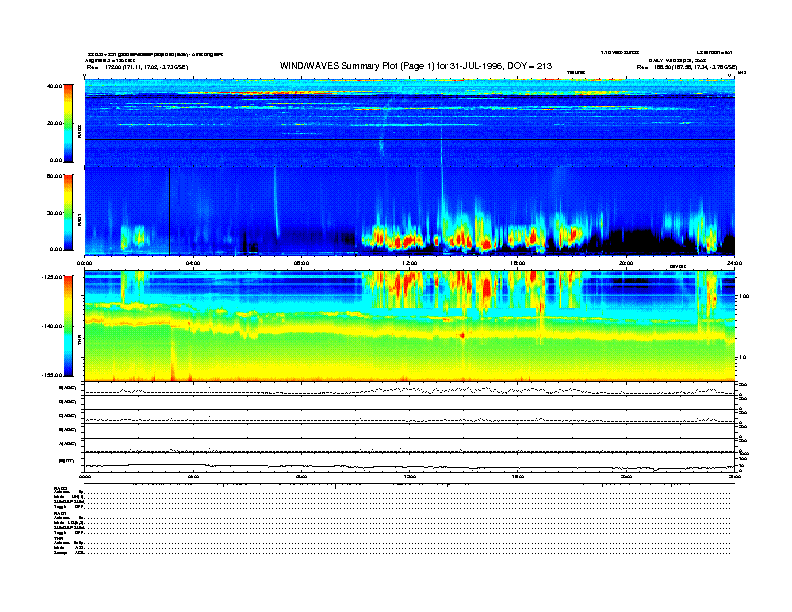The image size is (792, 612).
Task: Click the 60.00 label on RAD1 color scale
Action: point(54,176)
